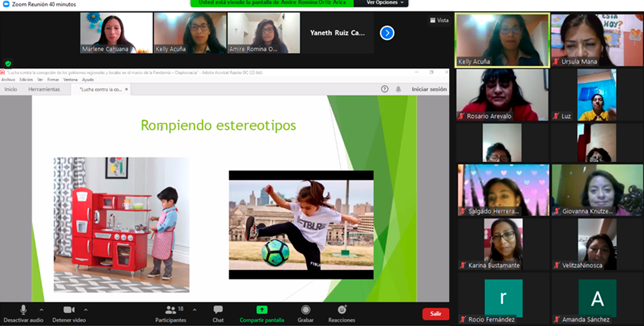This screenshot has height=326, width=644.
Task: Expand audio options arrow beside microphone
Action: [x=41, y=310]
